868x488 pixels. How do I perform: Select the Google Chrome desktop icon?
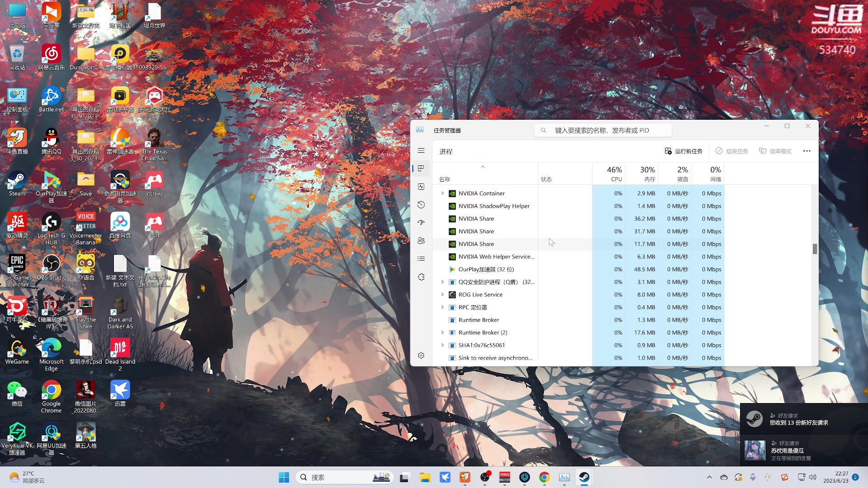point(52,397)
